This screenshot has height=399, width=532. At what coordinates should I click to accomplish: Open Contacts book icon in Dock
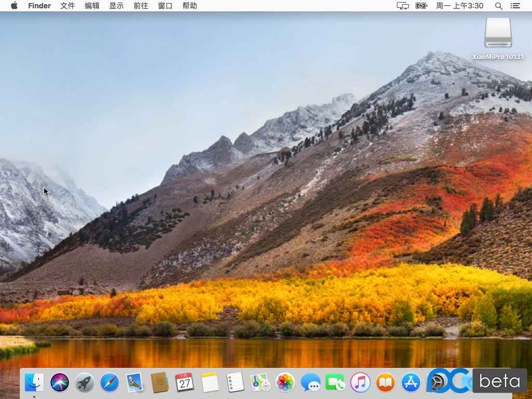(160, 382)
